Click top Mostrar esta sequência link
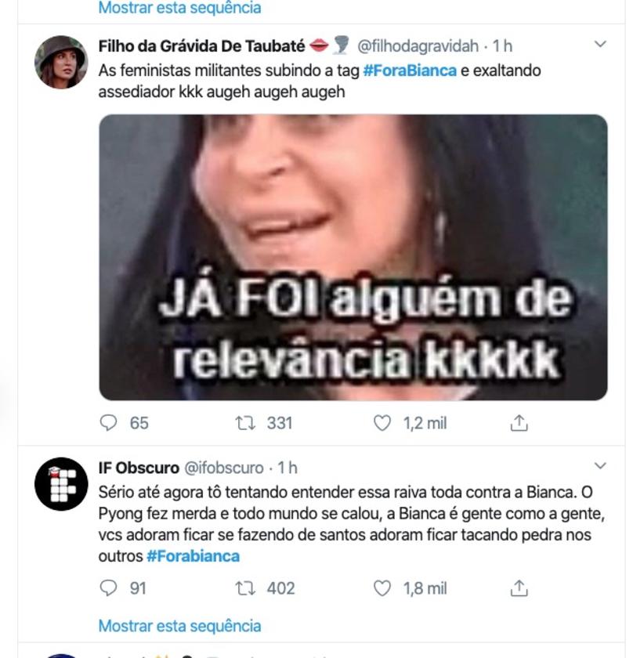Viewport: 644px width, 658px height. click(179, 8)
